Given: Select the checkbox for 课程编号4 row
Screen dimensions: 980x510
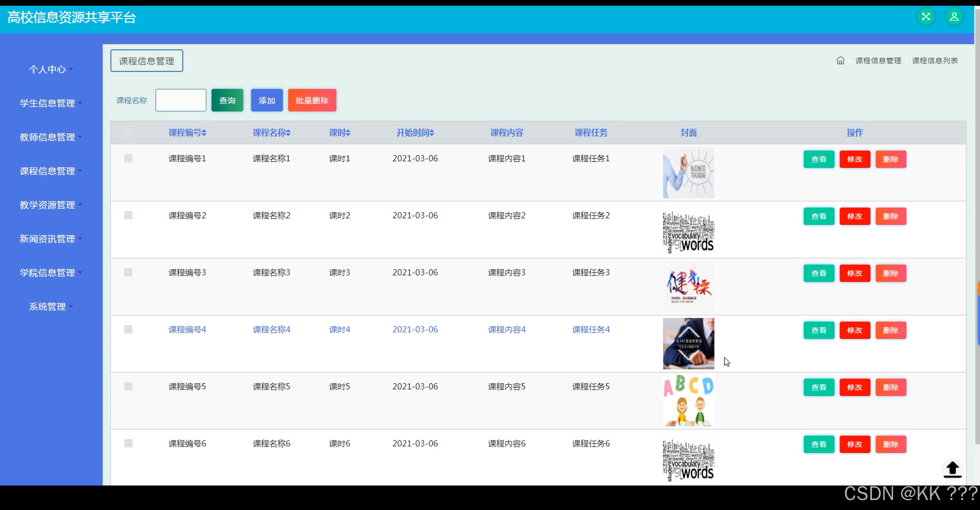Looking at the screenshot, I should [128, 329].
